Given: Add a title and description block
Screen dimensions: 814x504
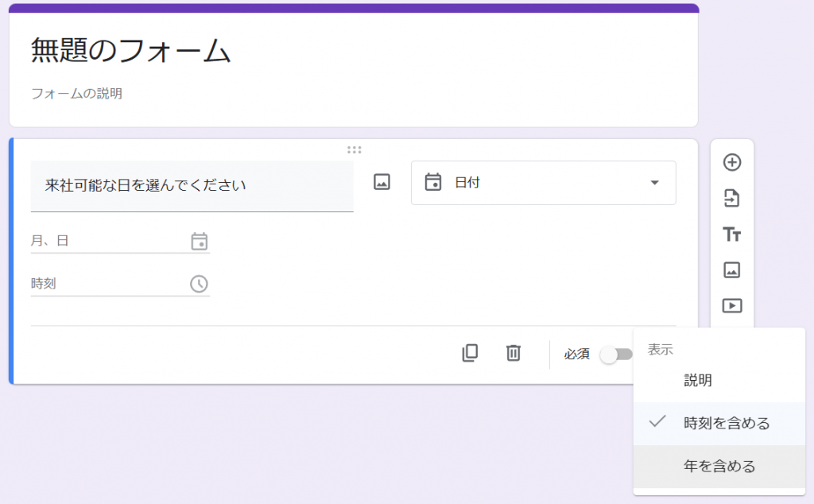Looking at the screenshot, I should [731, 234].
